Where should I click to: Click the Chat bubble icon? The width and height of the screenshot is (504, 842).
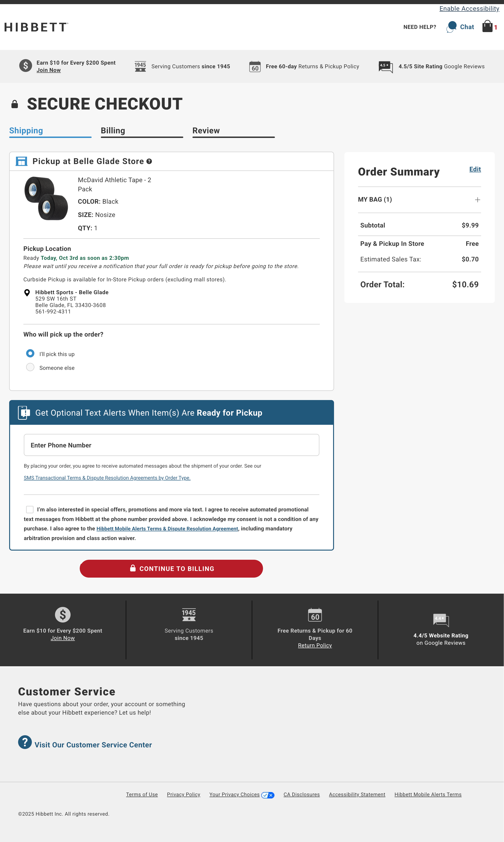coord(452,27)
